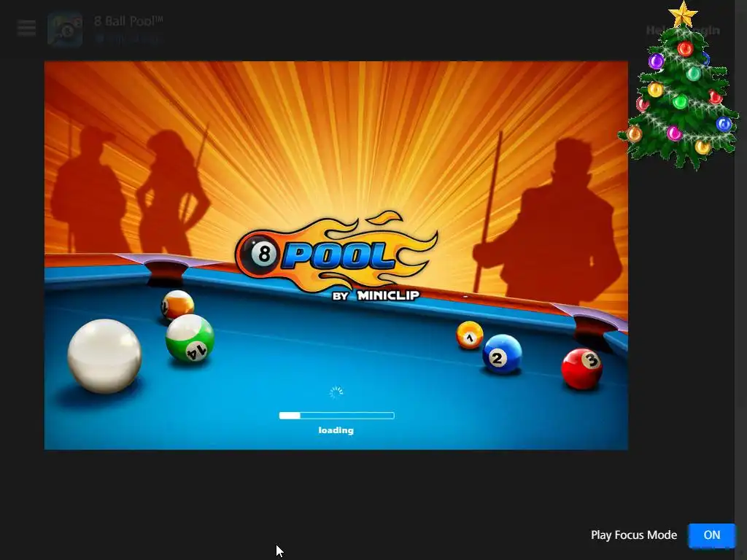Viewport: 747px width, 560px height.
Task: Click the blurred subtitle link under game title
Action: click(128, 39)
